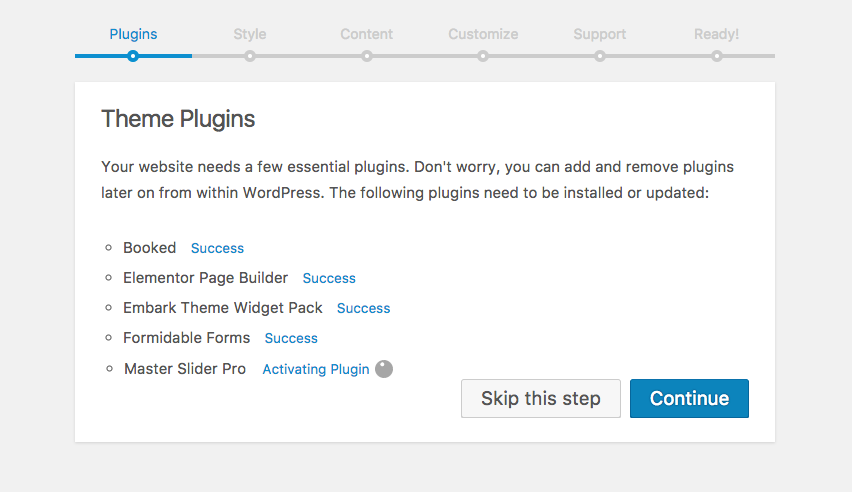Jump to the Ready! step
Screen dimensions: 852x492
(716, 34)
